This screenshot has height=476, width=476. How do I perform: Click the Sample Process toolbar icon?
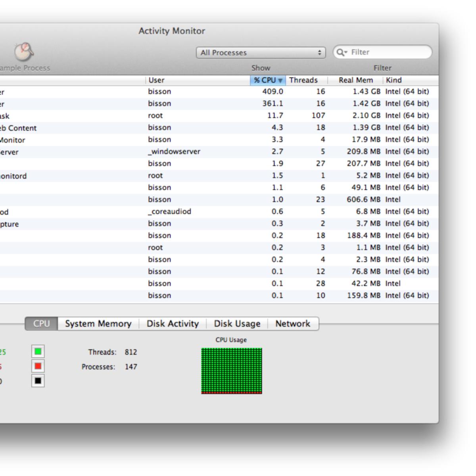tap(23, 50)
